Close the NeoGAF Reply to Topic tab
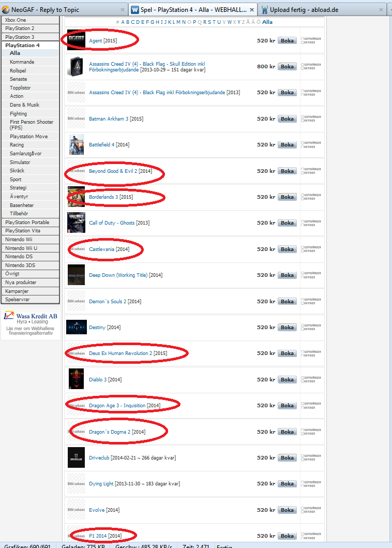392x548 pixels. pos(122,10)
